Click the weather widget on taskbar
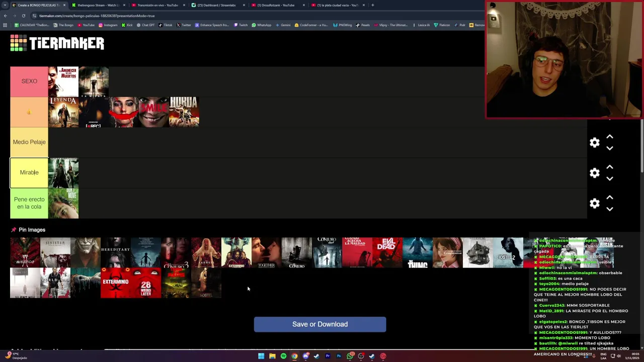This screenshot has width=644, height=362. (x=16, y=356)
